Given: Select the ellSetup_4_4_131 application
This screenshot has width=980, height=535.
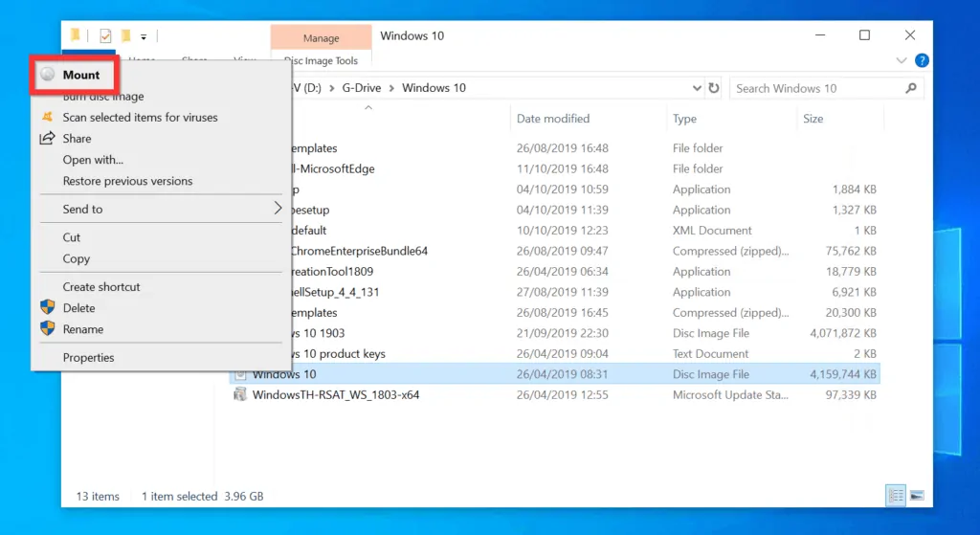Looking at the screenshot, I should tap(335, 293).
